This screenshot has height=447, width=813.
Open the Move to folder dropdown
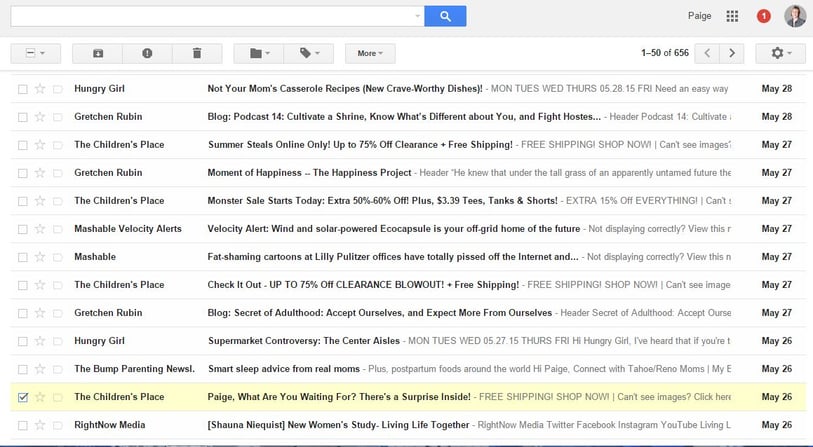259,53
